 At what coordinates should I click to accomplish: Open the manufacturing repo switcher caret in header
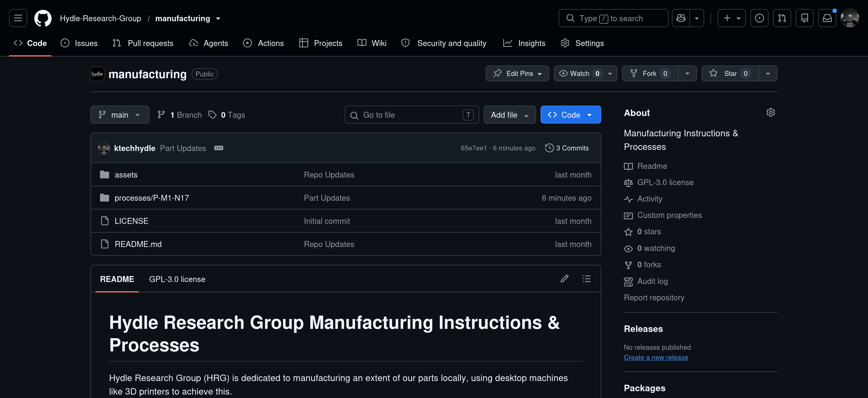[218, 18]
